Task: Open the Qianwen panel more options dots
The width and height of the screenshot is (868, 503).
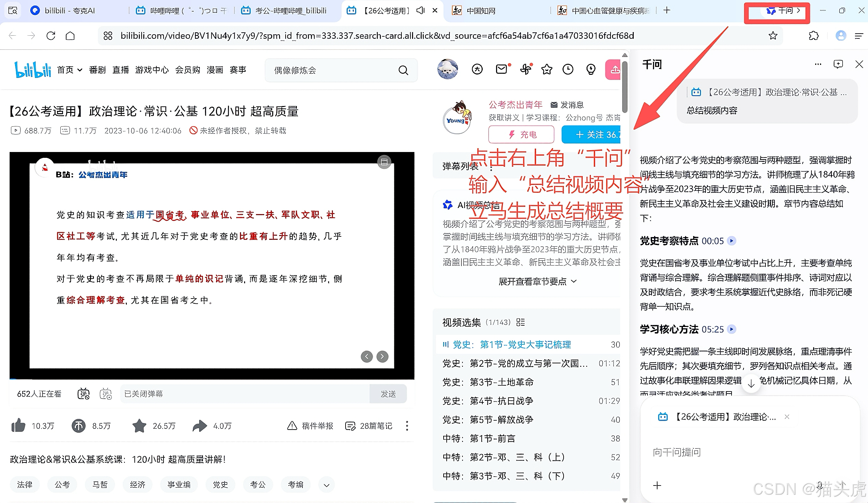Action: (818, 64)
